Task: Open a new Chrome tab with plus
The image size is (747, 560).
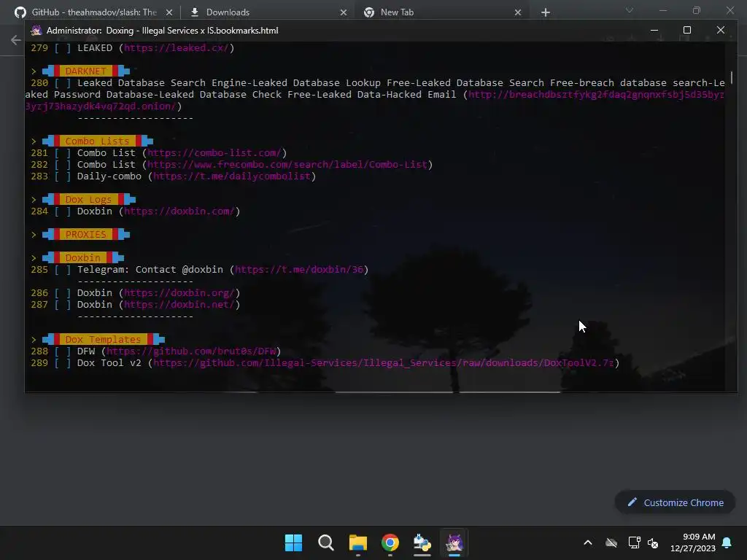Action: 546,12
